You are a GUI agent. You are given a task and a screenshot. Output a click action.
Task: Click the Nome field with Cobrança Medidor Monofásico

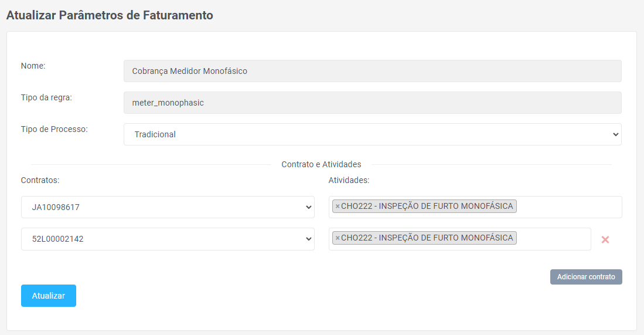pyautogui.click(x=372, y=71)
